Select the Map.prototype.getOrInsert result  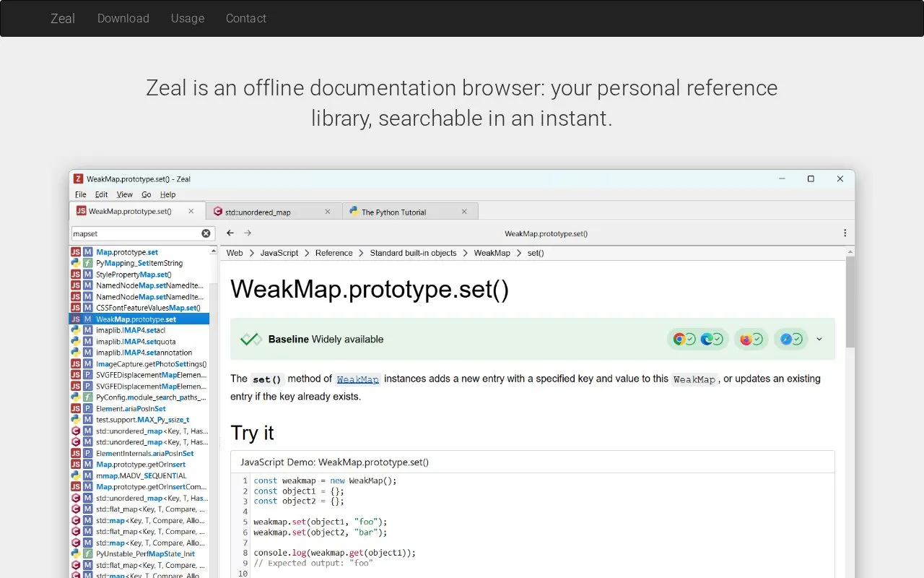pyautogui.click(x=141, y=465)
